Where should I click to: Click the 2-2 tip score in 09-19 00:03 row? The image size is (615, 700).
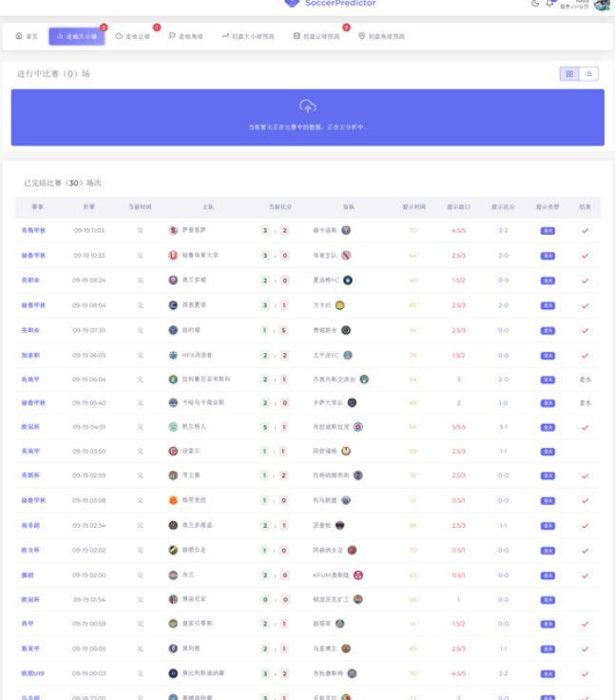pos(503,673)
